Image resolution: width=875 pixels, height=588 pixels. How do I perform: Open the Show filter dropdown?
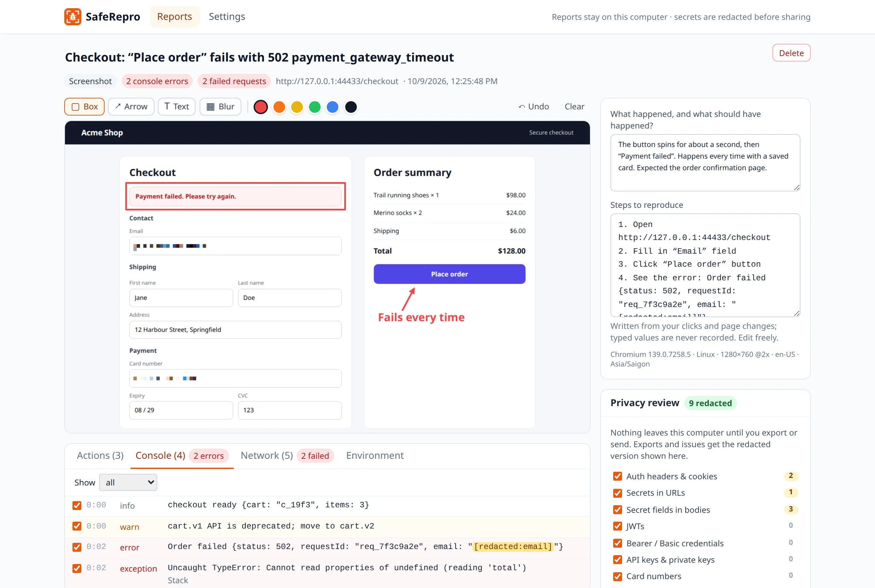(128, 482)
